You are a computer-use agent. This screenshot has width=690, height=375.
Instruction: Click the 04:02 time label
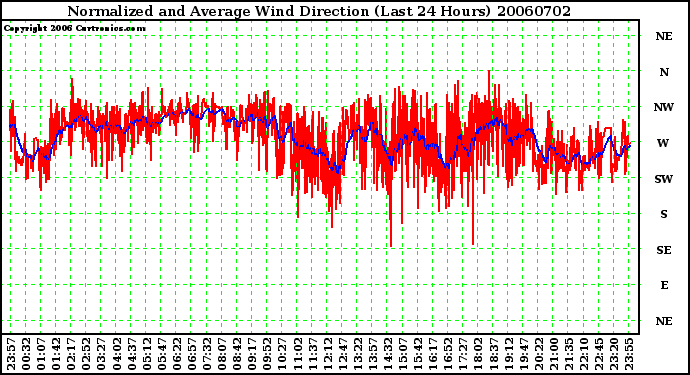click(117, 354)
